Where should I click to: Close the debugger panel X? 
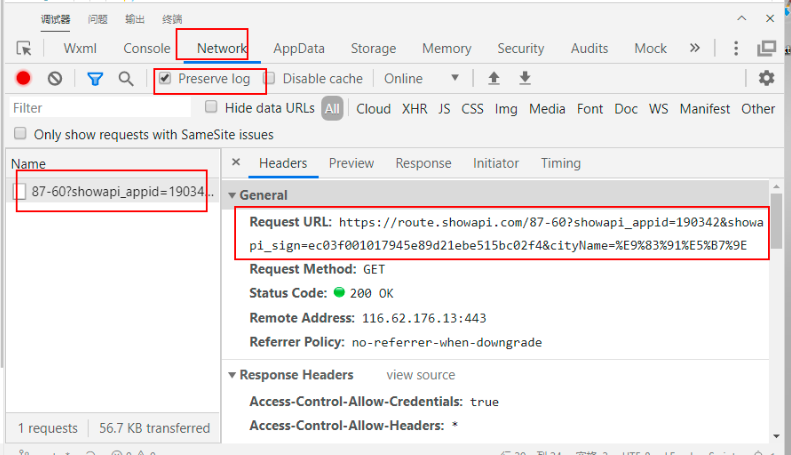[770, 19]
